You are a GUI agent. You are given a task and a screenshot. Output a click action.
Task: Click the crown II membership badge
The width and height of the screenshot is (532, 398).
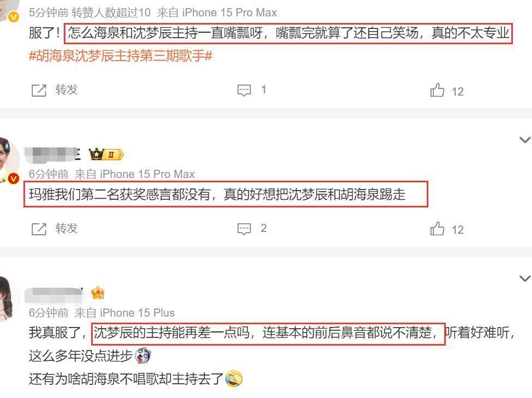click(106, 155)
